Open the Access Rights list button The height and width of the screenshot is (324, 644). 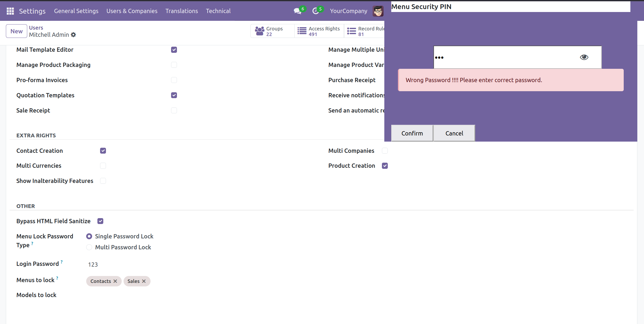pos(319,31)
